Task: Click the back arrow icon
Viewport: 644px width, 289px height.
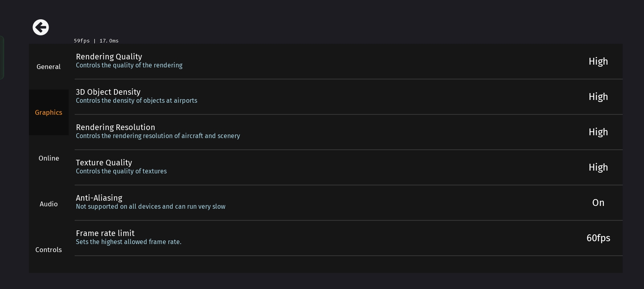Action: (x=41, y=27)
